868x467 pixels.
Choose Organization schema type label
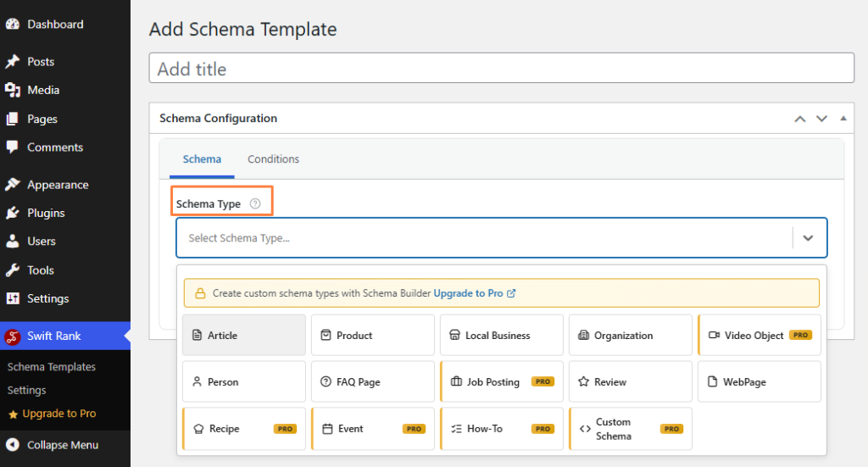pos(623,336)
